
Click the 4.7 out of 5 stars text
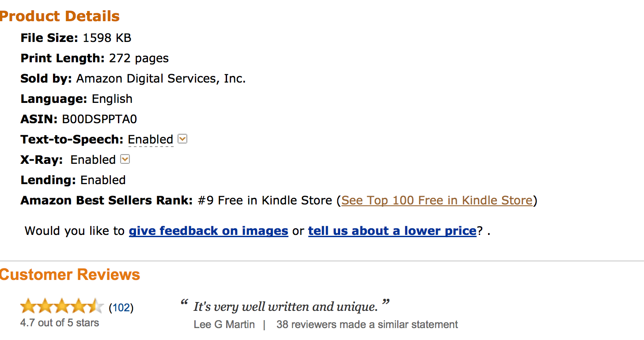point(60,323)
